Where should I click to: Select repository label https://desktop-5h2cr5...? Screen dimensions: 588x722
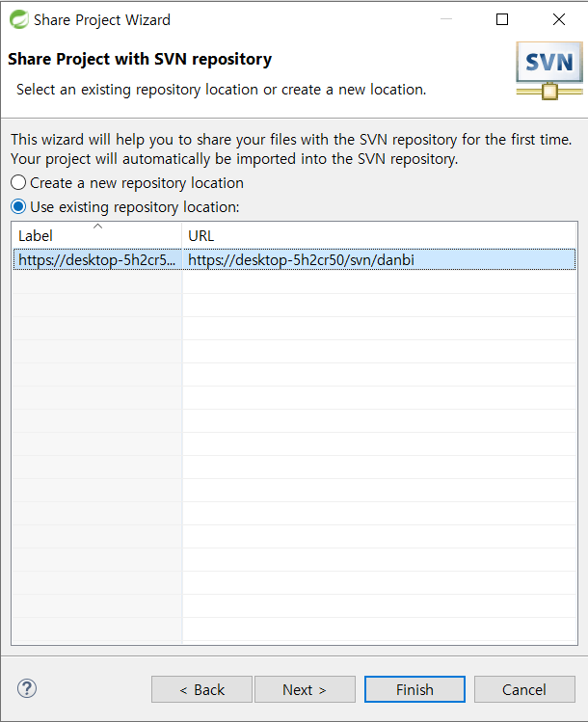tap(97, 259)
